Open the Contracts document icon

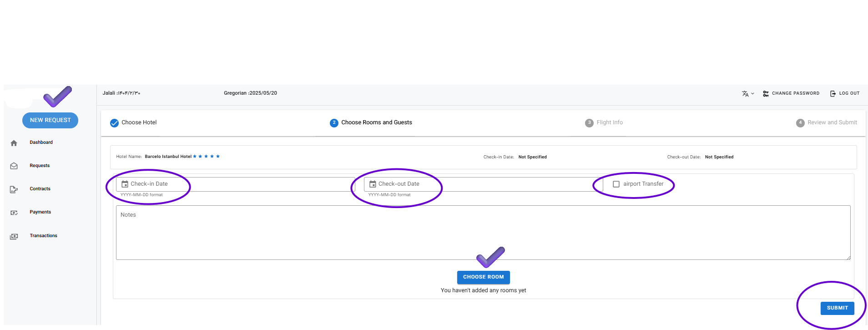pyautogui.click(x=14, y=189)
